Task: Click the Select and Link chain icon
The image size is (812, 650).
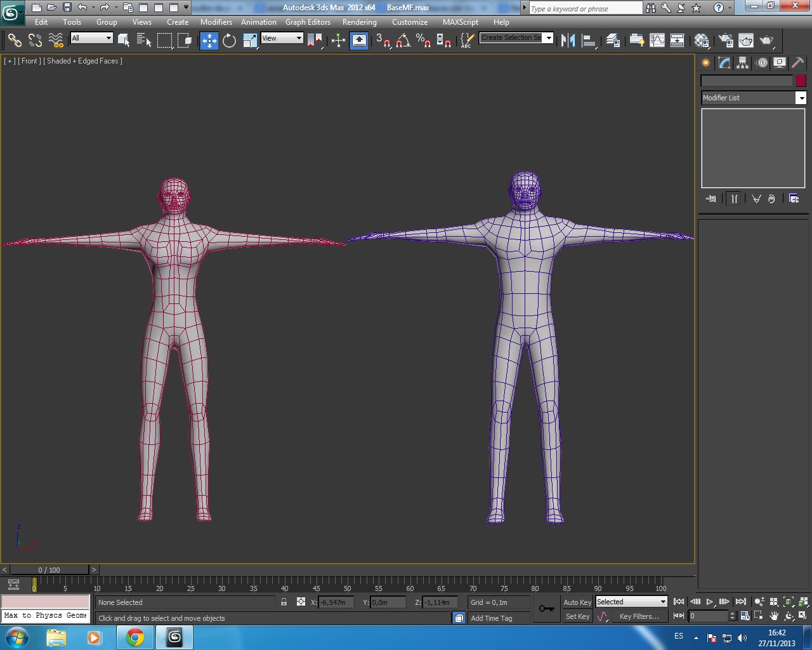Action: 15,41
